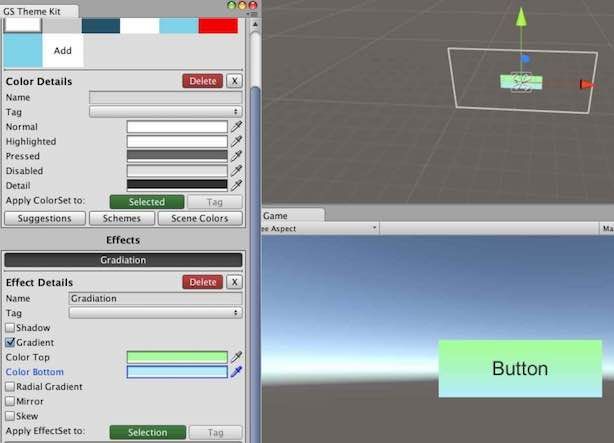Switch to the Game tab
Screen dimensions: 614x443
click(293, 215)
